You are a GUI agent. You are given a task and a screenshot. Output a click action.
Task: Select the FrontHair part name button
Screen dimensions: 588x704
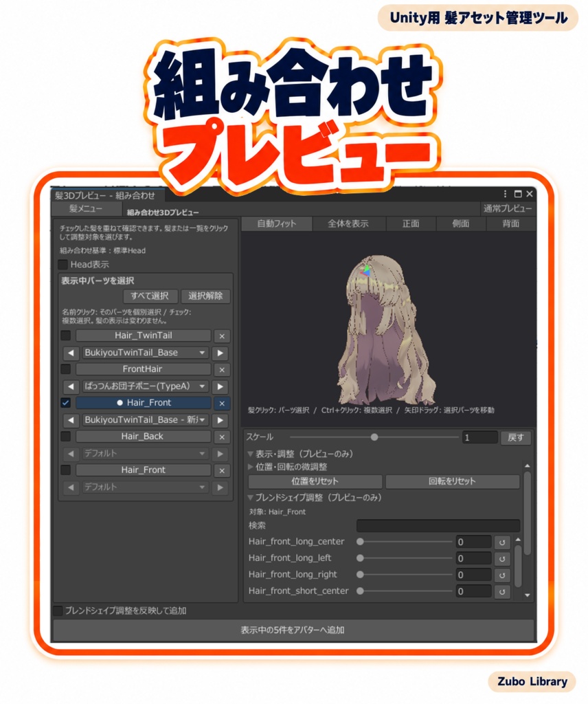[144, 369]
